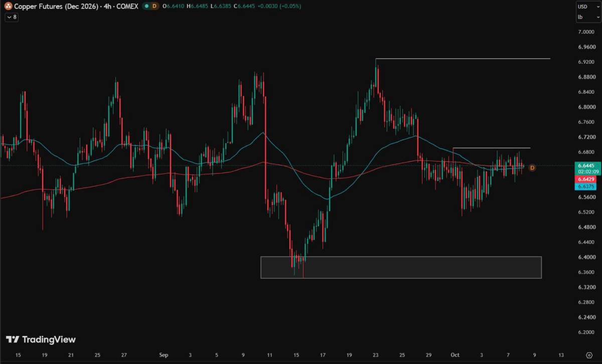The width and height of the screenshot is (602, 364).
Task: Open the TradingView logo link
Action: tap(41, 339)
